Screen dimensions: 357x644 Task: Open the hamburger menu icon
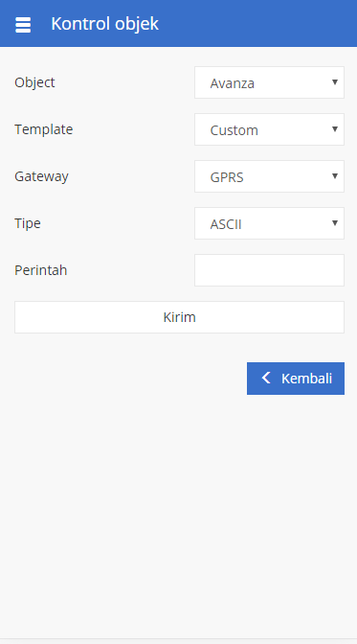23,24
